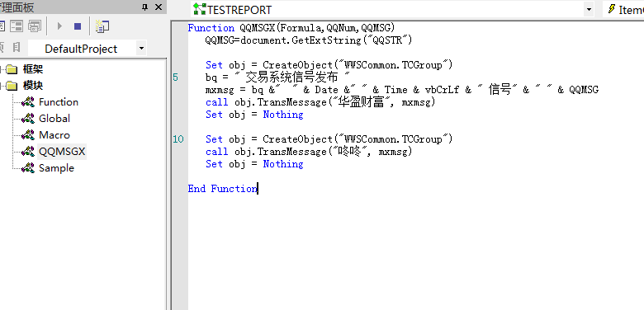Select the 框架 folder in the tree
This screenshot has width=644, height=310.
(x=26, y=69)
